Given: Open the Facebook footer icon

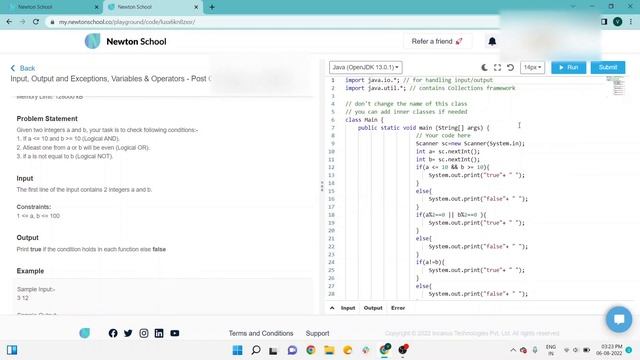Looking at the screenshot, I should pyautogui.click(x=113, y=333).
